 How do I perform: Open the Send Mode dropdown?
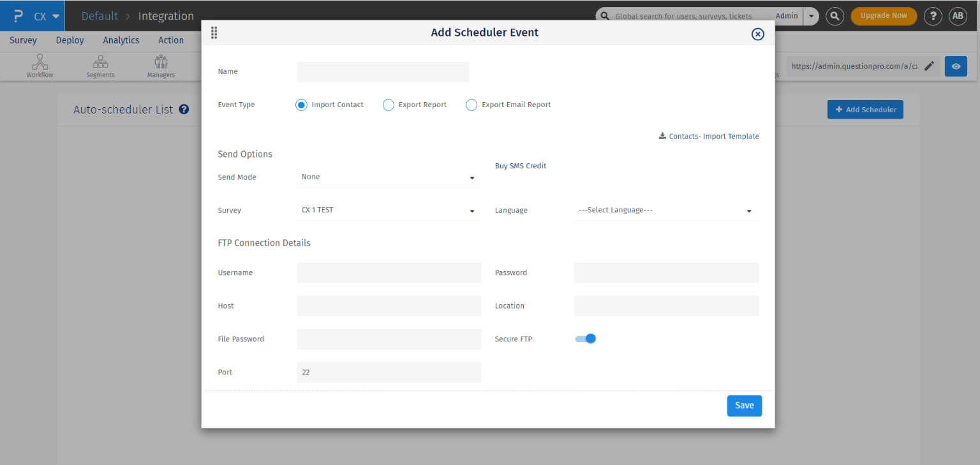coord(472,178)
